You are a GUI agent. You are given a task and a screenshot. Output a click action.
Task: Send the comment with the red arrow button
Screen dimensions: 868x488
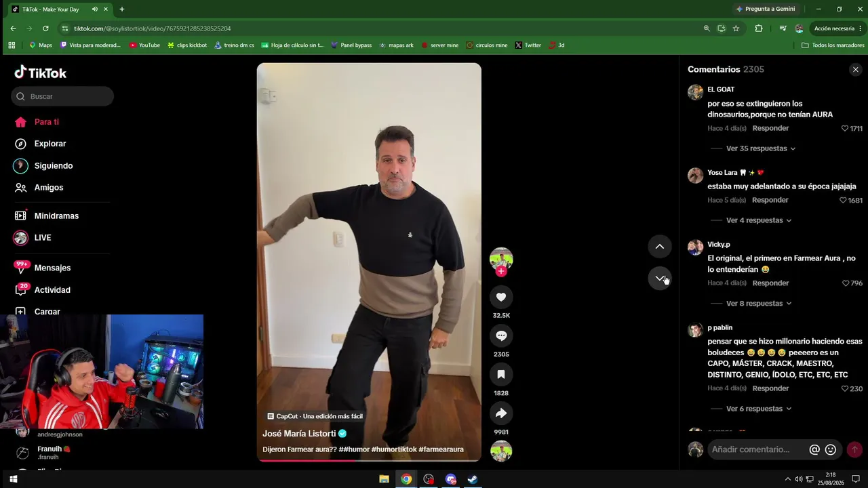coord(854,449)
